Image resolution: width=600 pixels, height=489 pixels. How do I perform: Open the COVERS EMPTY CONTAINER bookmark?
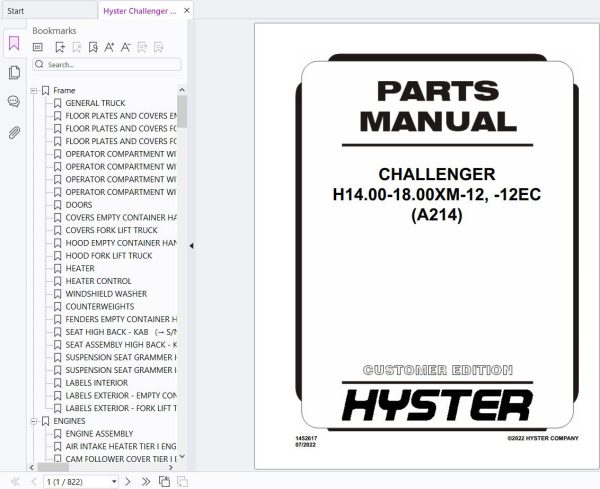tap(121, 218)
